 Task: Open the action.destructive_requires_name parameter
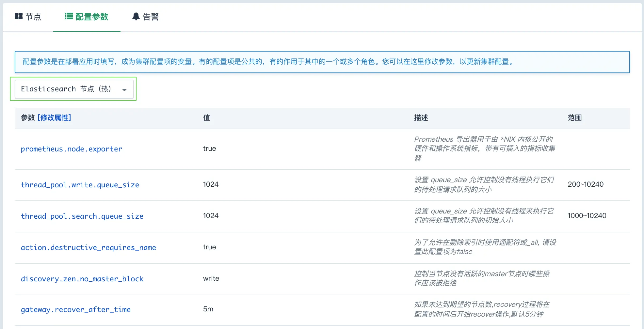point(88,247)
